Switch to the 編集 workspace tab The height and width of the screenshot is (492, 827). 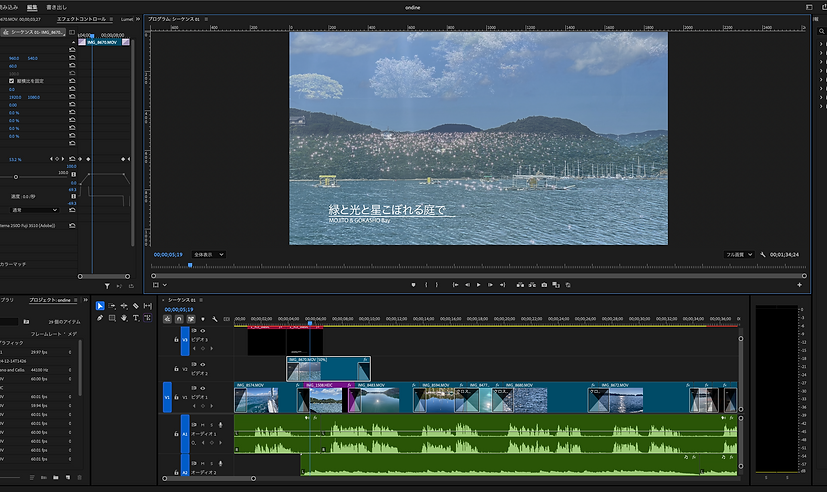[32, 7]
